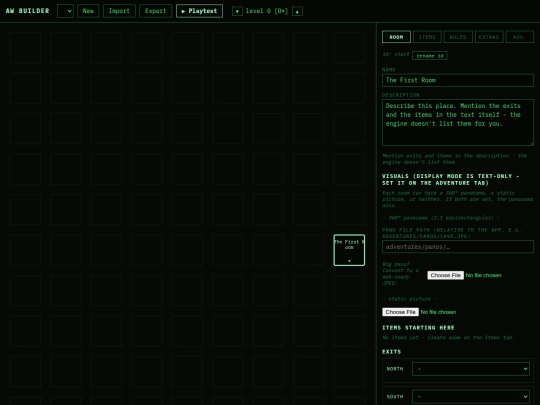Click the rename id button
The height and width of the screenshot is (405, 540).
point(429,56)
